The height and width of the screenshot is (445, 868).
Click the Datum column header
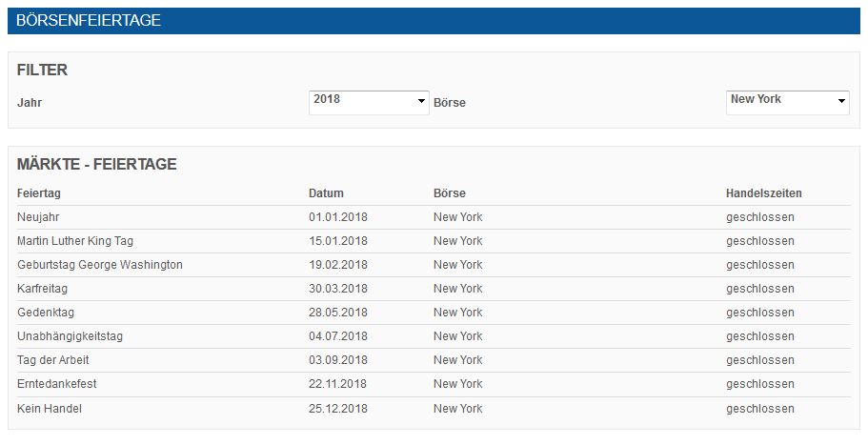coord(326,193)
